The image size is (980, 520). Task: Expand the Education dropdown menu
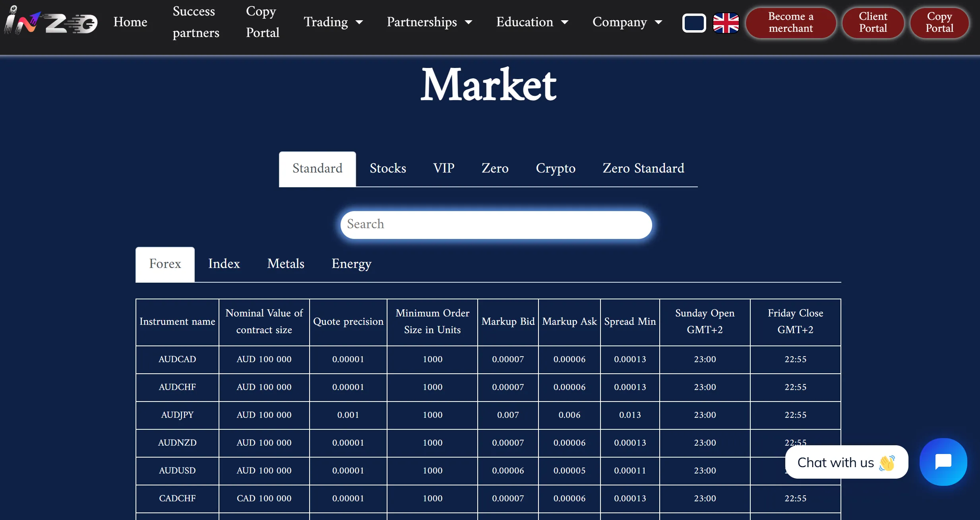(532, 22)
